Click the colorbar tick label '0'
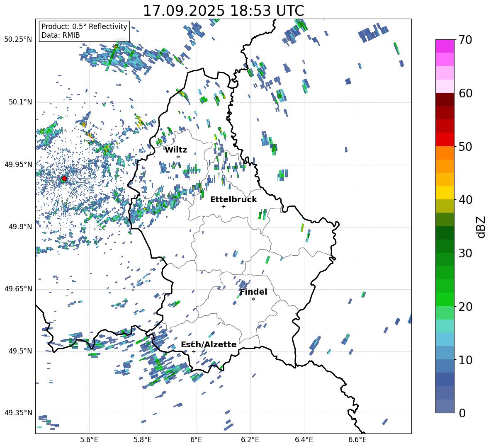This screenshot has height=448, width=491. 462,413
